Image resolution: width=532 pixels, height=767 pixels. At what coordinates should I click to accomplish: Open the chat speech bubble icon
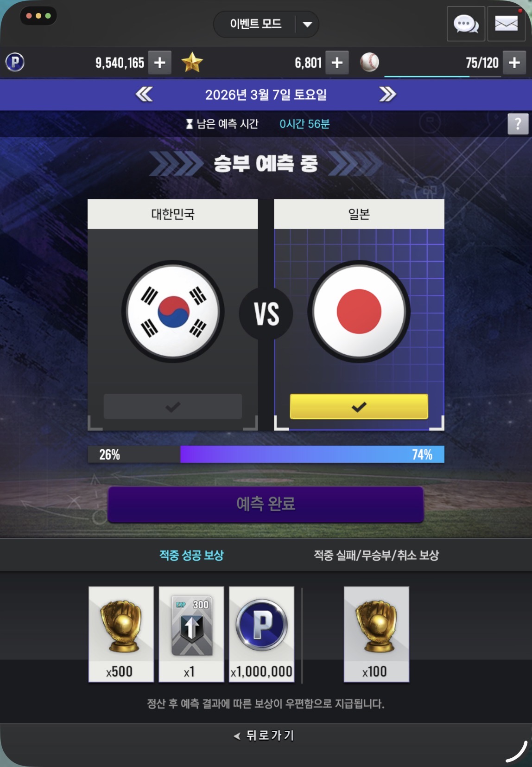pos(466,24)
